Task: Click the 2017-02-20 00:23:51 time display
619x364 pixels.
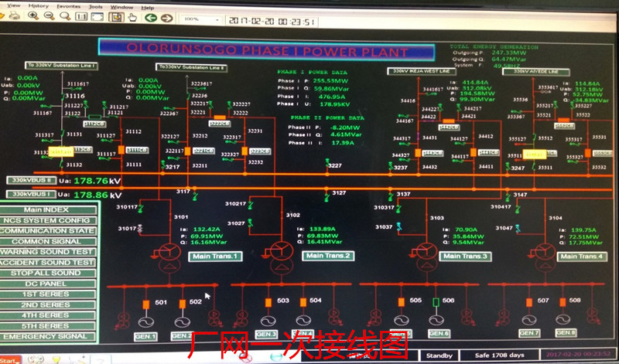Action: [272, 22]
